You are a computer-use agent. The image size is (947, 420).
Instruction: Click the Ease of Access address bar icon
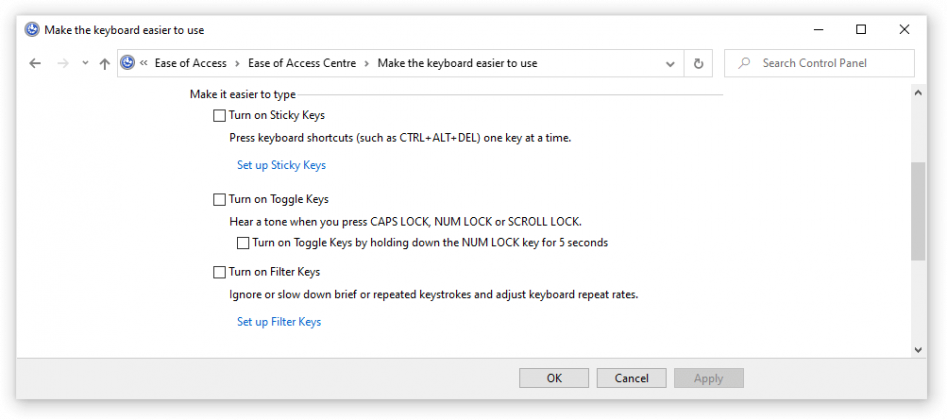127,63
